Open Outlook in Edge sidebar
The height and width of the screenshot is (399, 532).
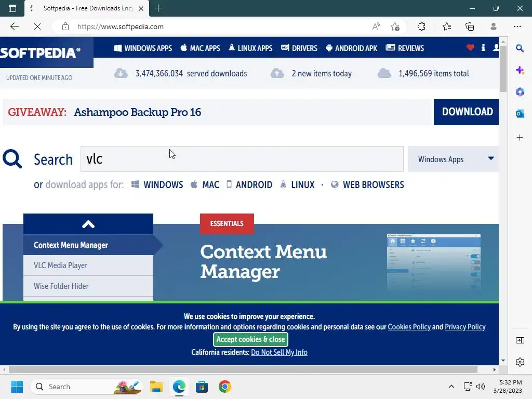click(x=520, y=114)
